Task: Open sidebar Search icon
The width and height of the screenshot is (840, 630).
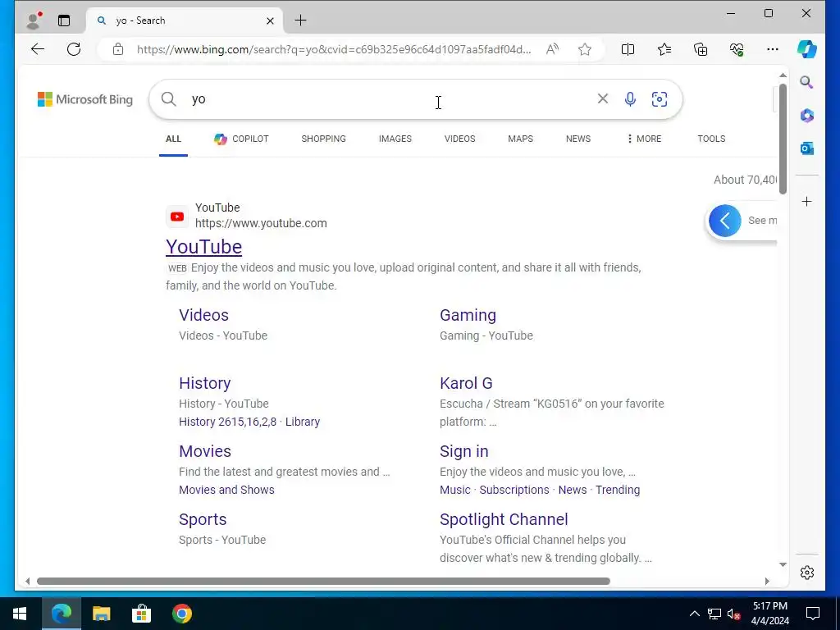Action: (806, 82)
